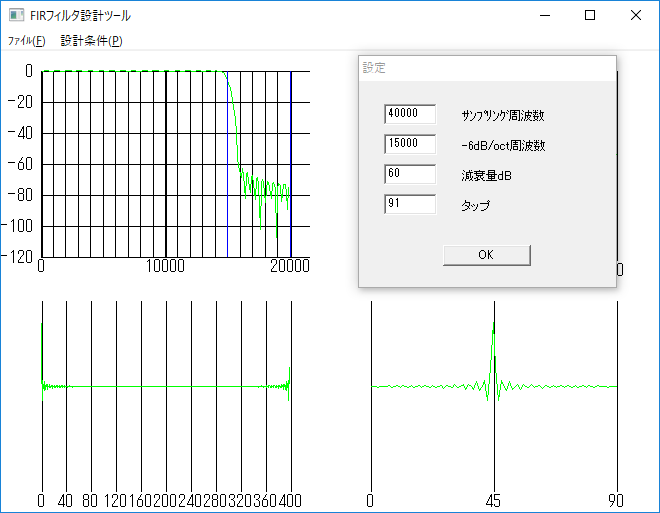Click the サンプリング周波数 label
The height and width of the screenshot is (513, 660).
click(503, 115)
